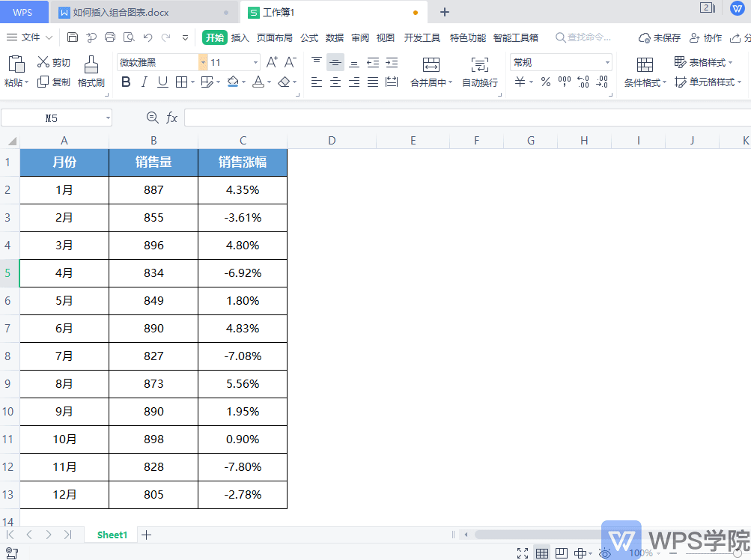This screenshot has width=751, height=560.
Task: Expand the Name Box dropdown arrow
Action: 109,118
